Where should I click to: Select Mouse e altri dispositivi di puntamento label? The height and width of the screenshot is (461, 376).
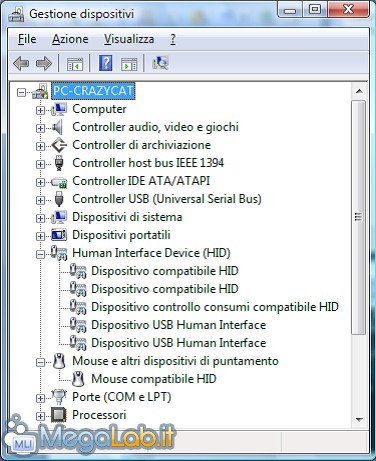(x=175, y=361)
